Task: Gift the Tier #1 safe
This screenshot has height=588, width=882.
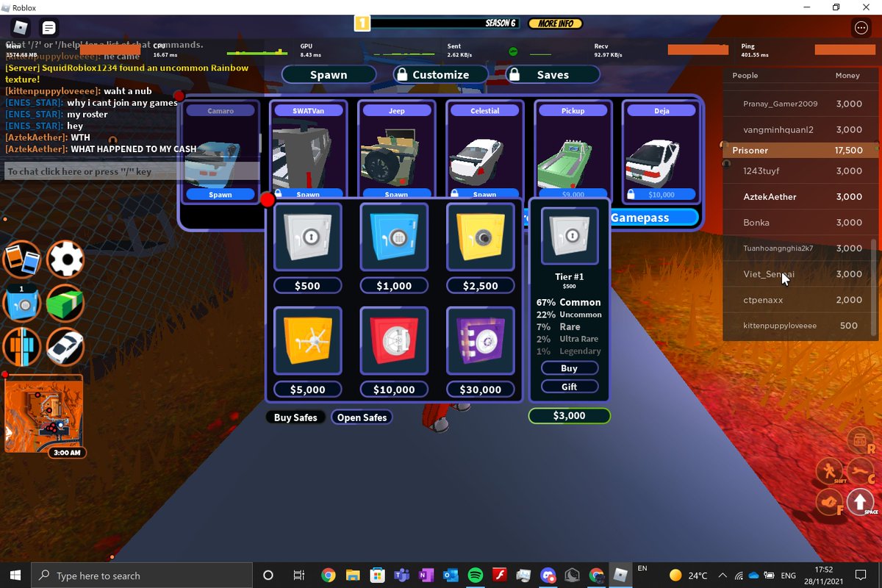Action: 569,387
